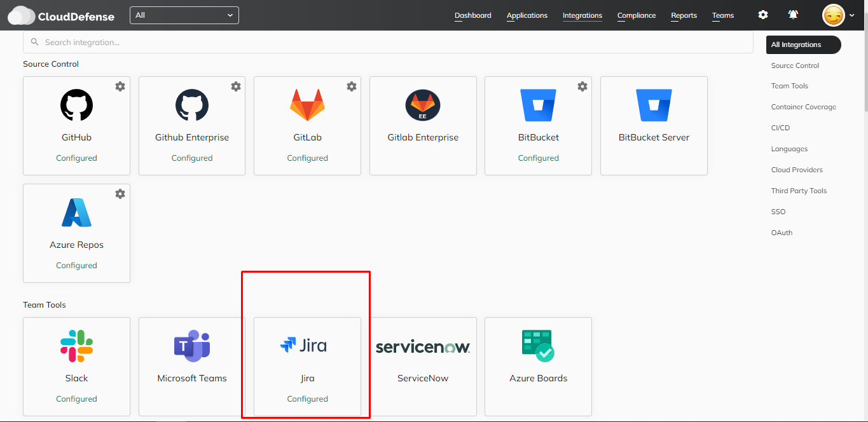This screenshot has width=868, height=422.
Task: Open settings gear on GitHub card
Action: [x=120, y=86]
